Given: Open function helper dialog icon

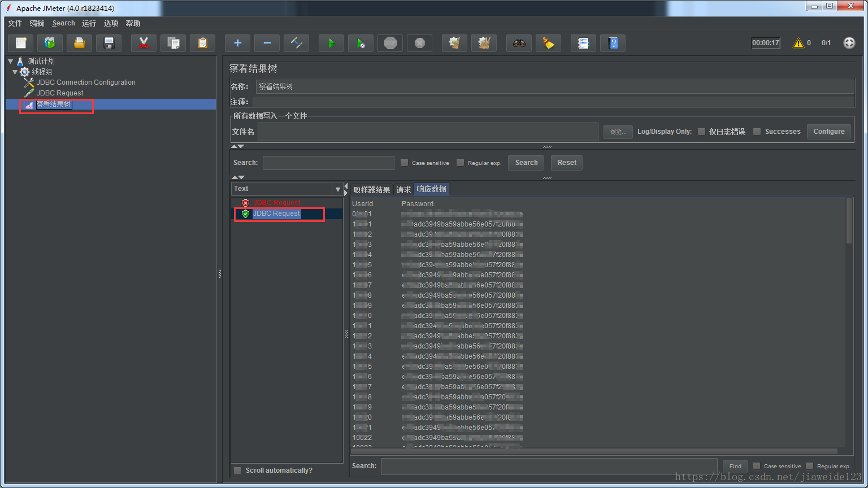Looking at the screenshot, I should click(584, 43).
